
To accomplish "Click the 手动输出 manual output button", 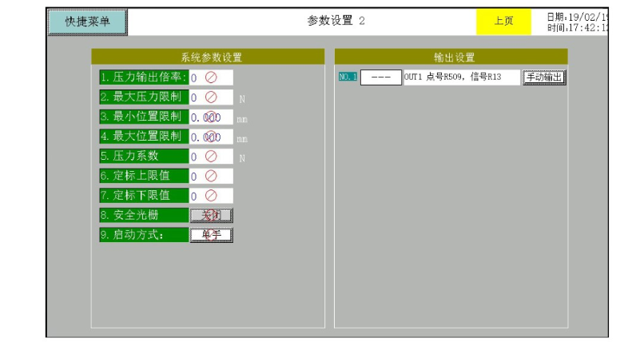I will pyautogui.click(x=544, y=78).
